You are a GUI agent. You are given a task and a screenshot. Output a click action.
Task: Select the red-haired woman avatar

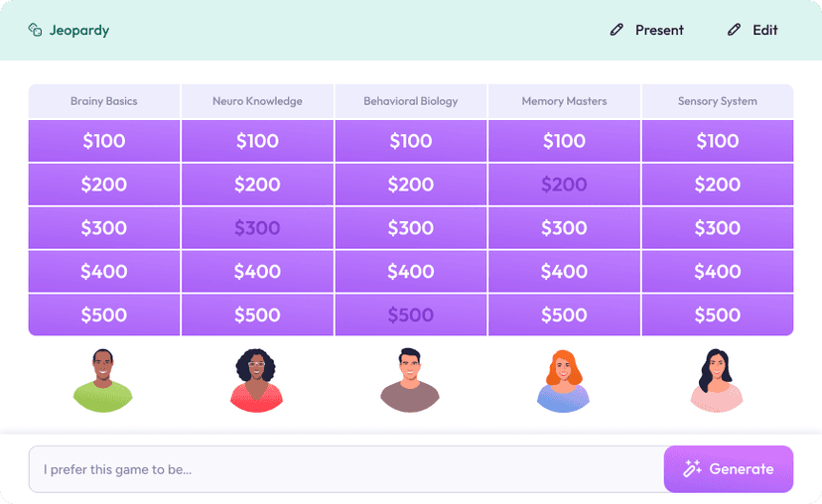(x=564, y=380)
